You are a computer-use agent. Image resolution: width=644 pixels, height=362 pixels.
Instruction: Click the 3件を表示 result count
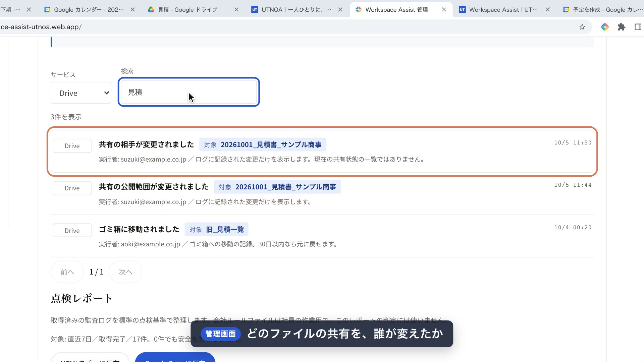[x=66, y=117]
